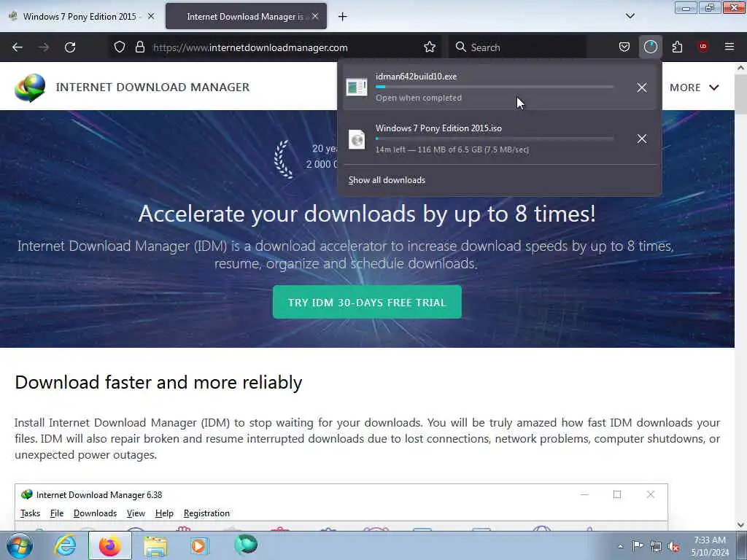
Task: Click the vertical scrollbar thumb
Action: [741, 94]
